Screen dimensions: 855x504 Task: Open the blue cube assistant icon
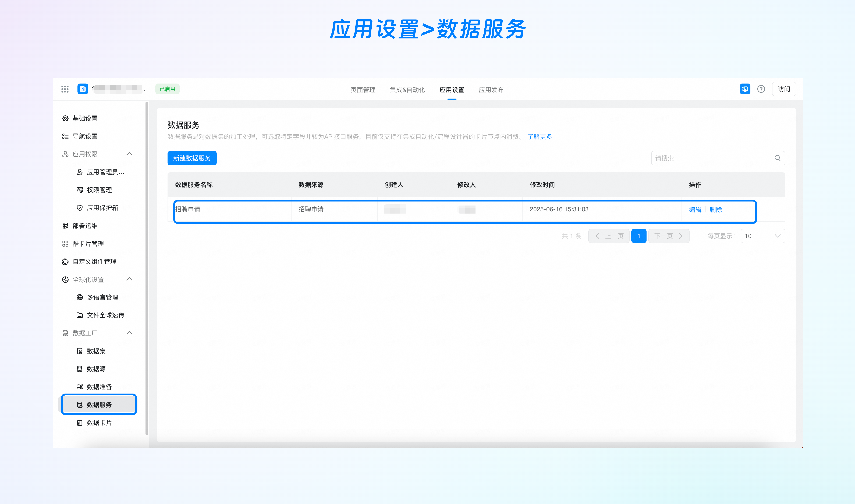coord(745,89)
